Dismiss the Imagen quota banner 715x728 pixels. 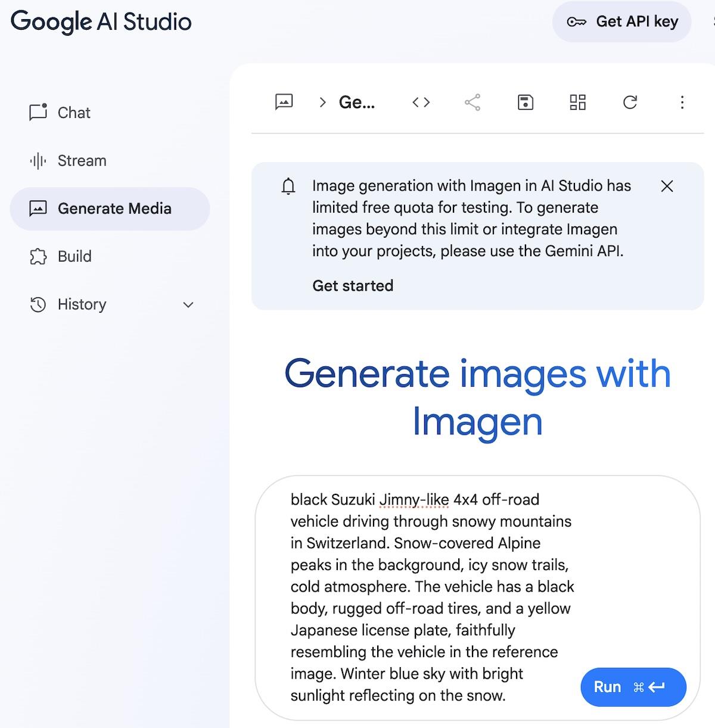point(667,186)
